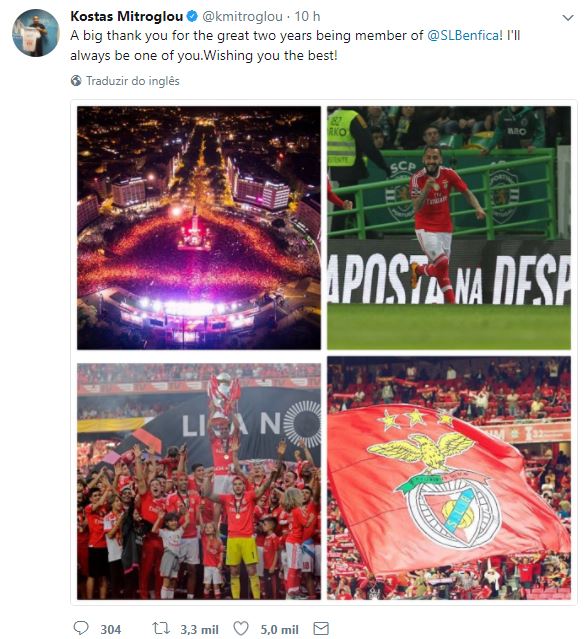The width and height of the screenshot is (584, 639).
Task: Open the Kostas Mitroglou display name
Action: click(x=127, y=16)
